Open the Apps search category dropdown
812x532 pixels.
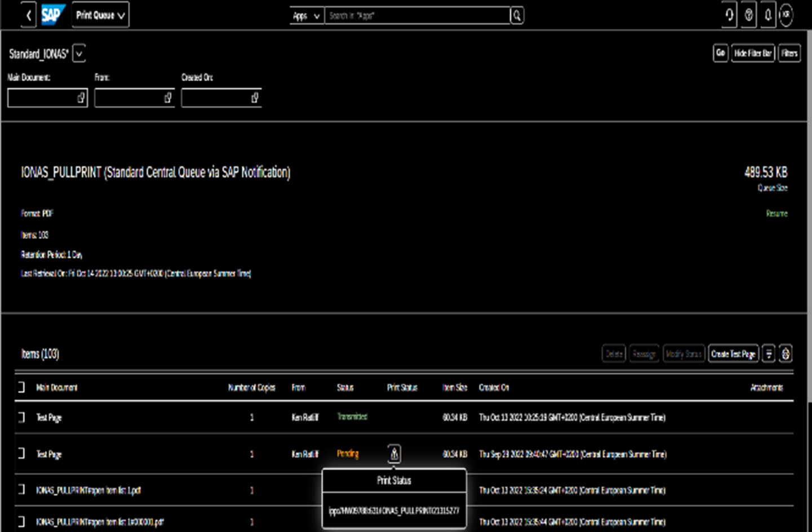click(307, 16)
